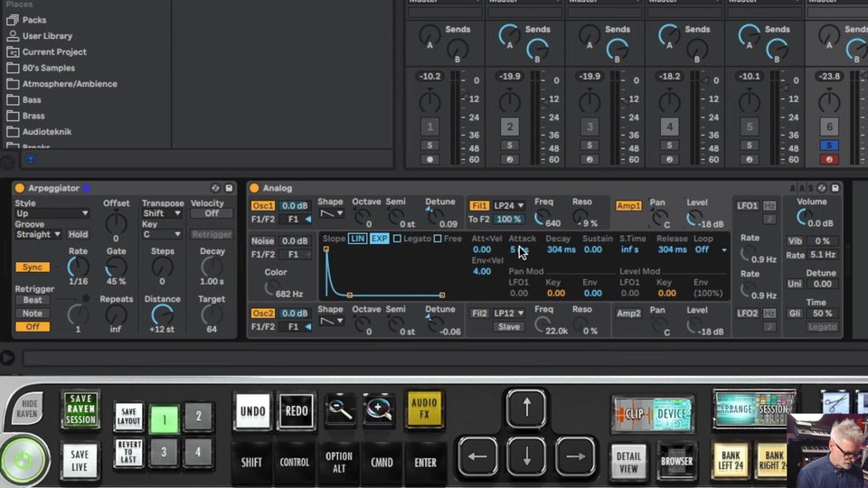Select the LFO1 section tab
Screen dimensions: 868x488
747,206
